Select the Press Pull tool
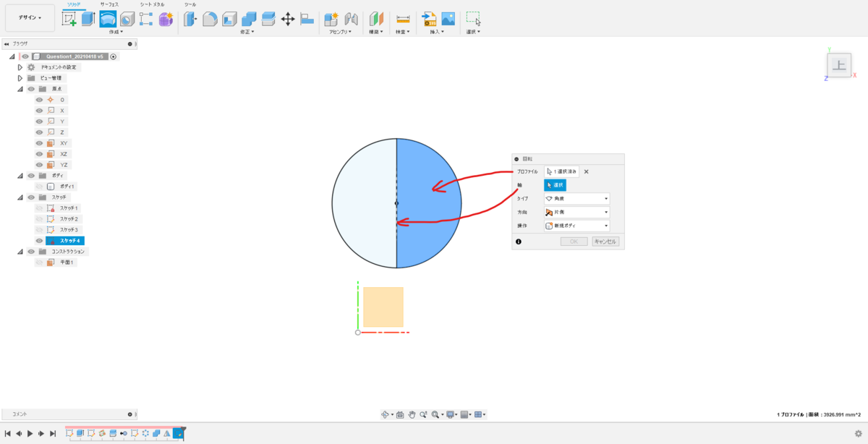Screen dimensions: 868x444 (190, 19)
